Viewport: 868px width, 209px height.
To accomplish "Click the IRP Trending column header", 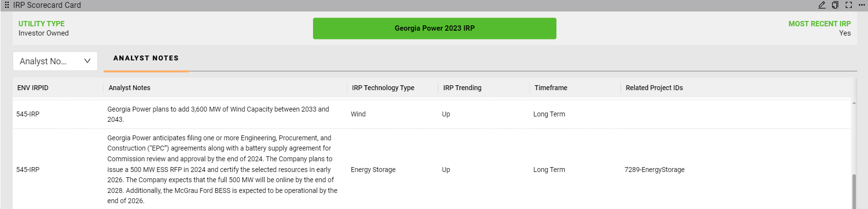I will (x=462, y=88).
